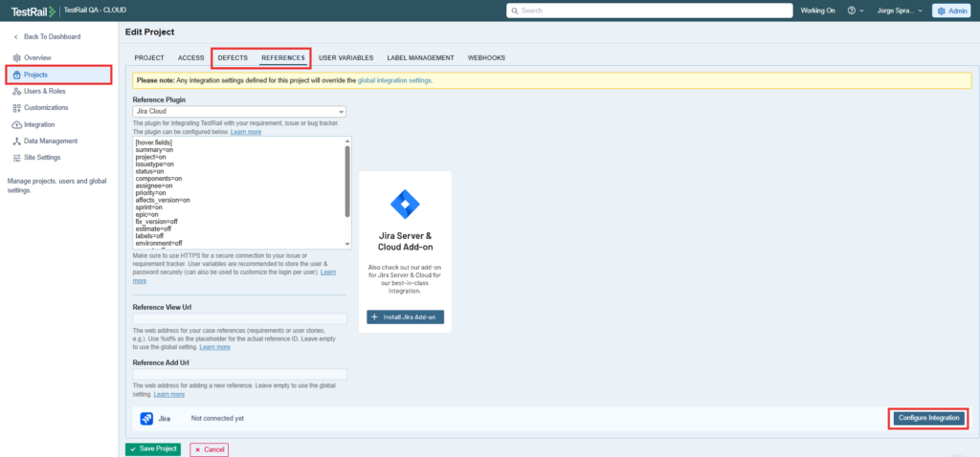Image resolution: width=980 pixels, height=457 pixels.
Task: Click the Reference View Url field
Action: click(238, 319)
